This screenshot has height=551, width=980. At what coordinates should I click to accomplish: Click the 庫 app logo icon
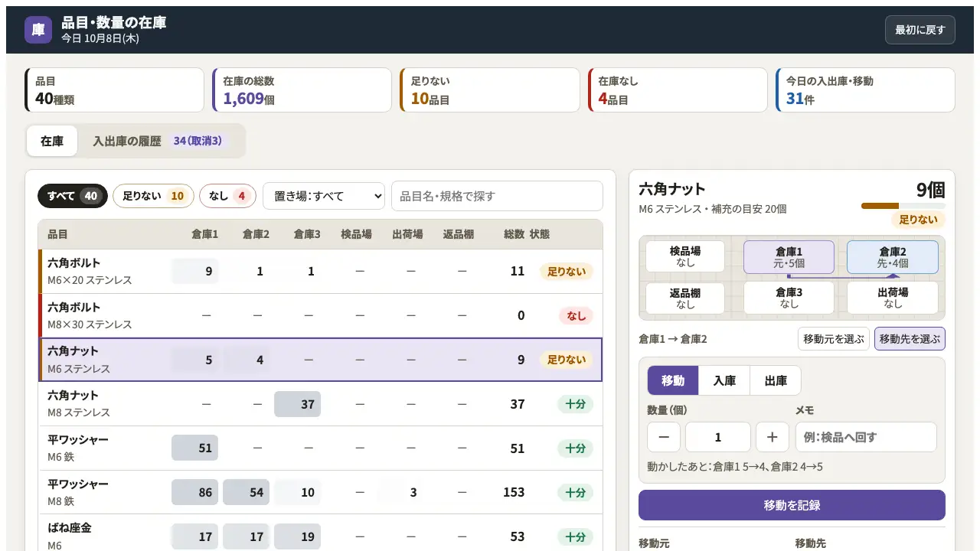coord(38,30)
